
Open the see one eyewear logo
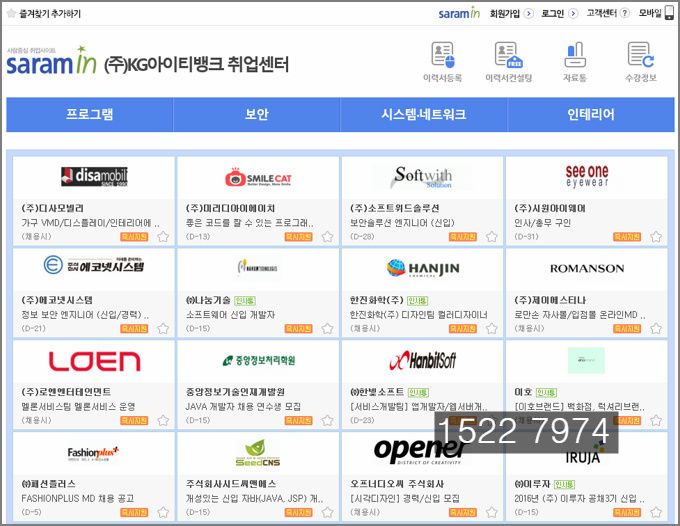[587, 176]
